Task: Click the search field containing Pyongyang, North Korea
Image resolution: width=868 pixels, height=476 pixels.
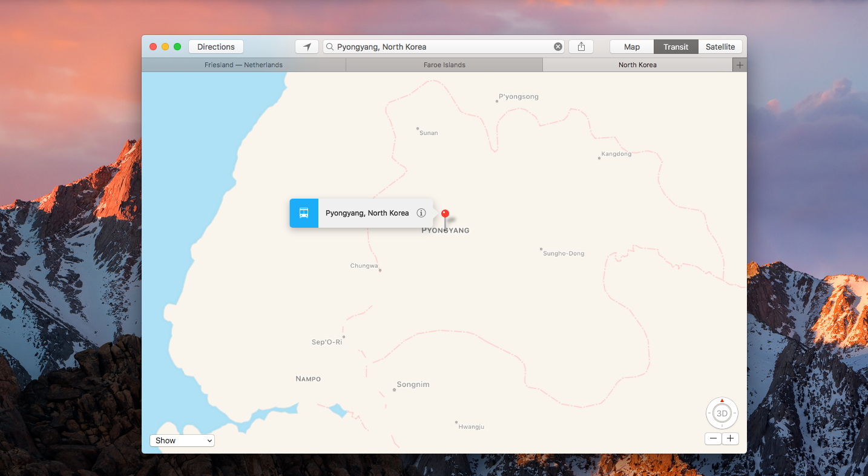Action: point(444,47)
